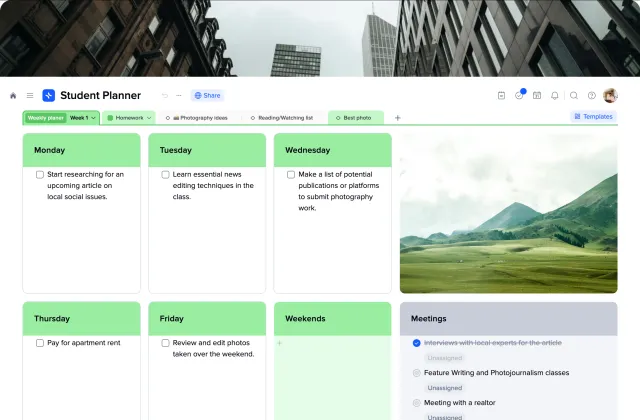Screen dimensions: 640x420
Task: Expand the Homework tab dropdown chevron
Action: (149, 118)
